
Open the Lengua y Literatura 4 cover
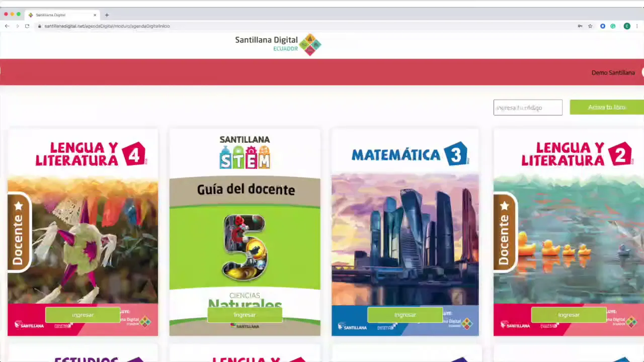(83, 232)
